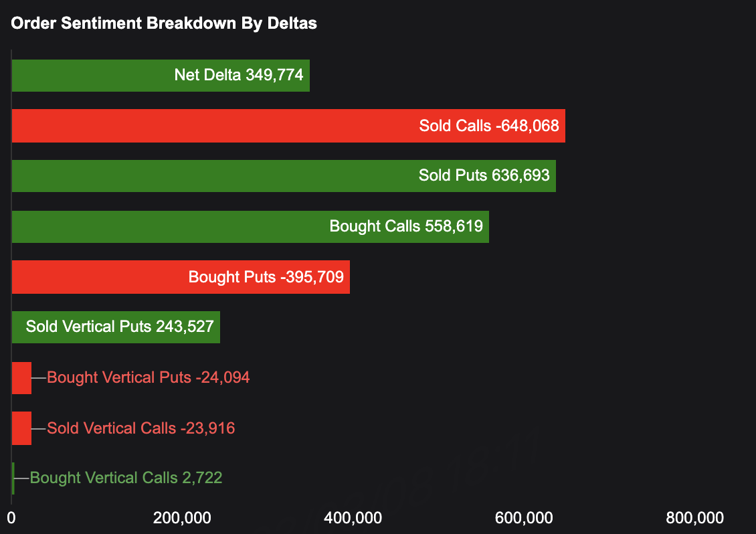Click the leader line beside Bought Vertical Puts
The height and width of the screenshot is (534, 756).
click(39, 378)
